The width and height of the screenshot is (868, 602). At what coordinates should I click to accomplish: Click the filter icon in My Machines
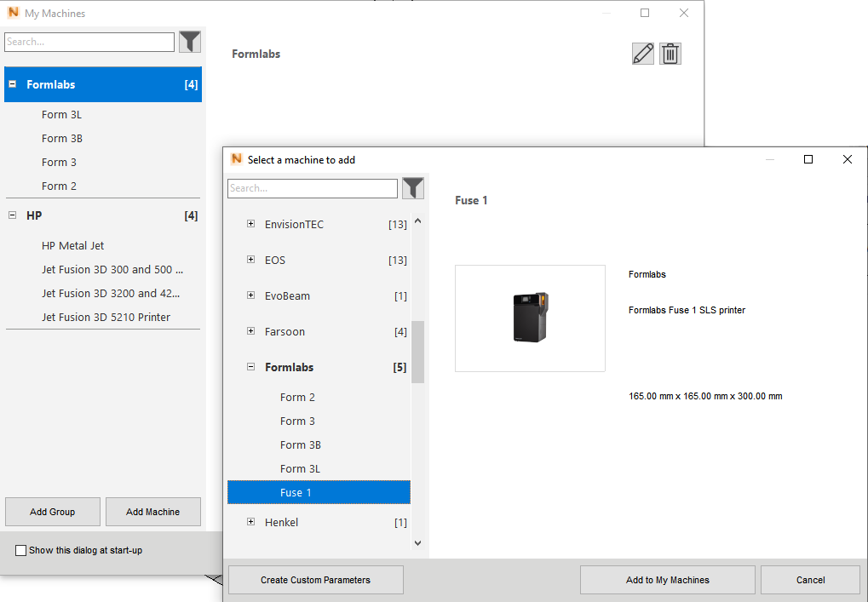pyautogui.click(x=190, y=42)
